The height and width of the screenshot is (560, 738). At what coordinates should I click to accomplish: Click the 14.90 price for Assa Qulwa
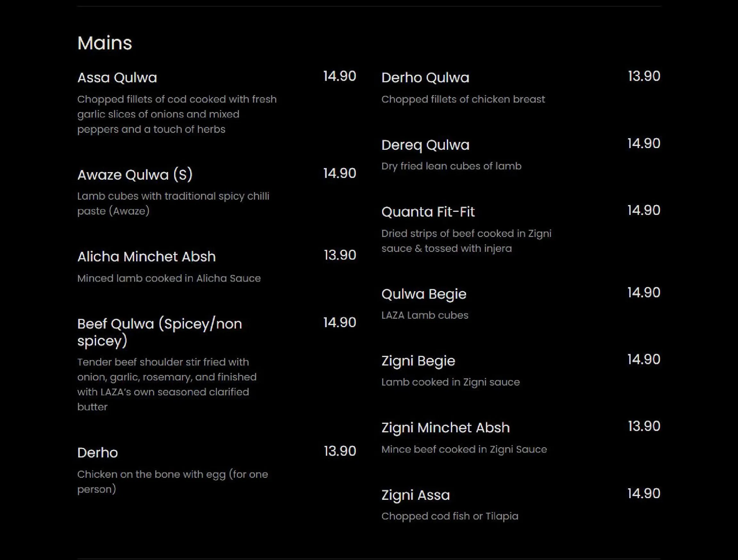tap(340, 76)
